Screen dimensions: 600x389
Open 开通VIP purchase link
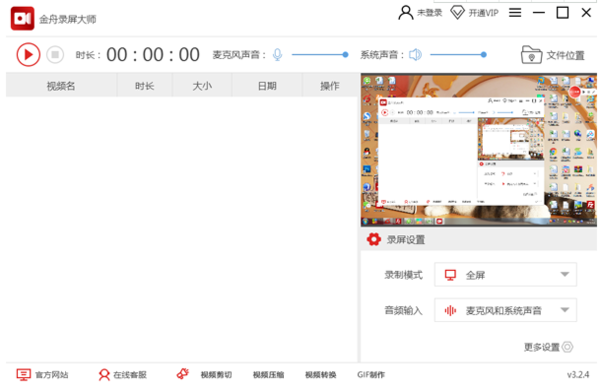tap(483, 13)
